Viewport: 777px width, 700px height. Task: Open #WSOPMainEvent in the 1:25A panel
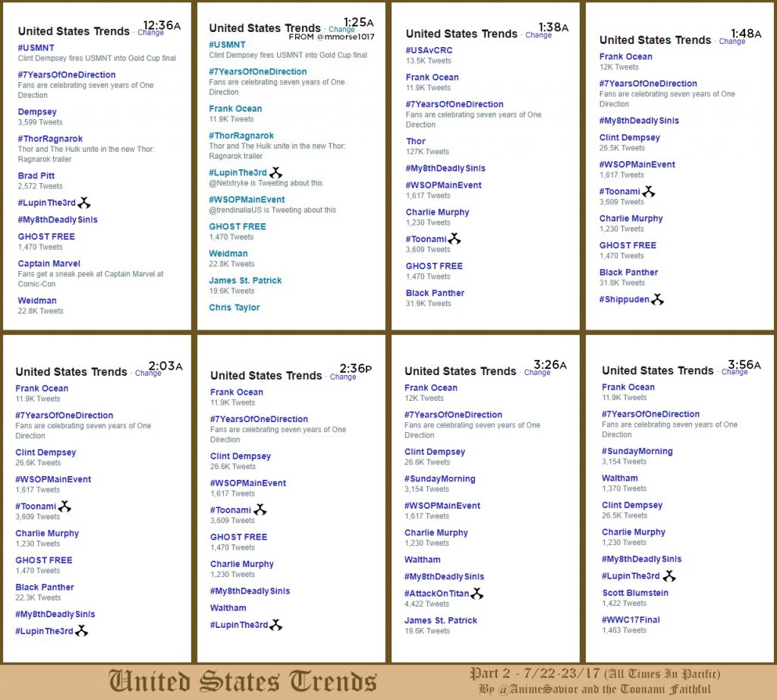pyautogui.click(x=247, y=200)
